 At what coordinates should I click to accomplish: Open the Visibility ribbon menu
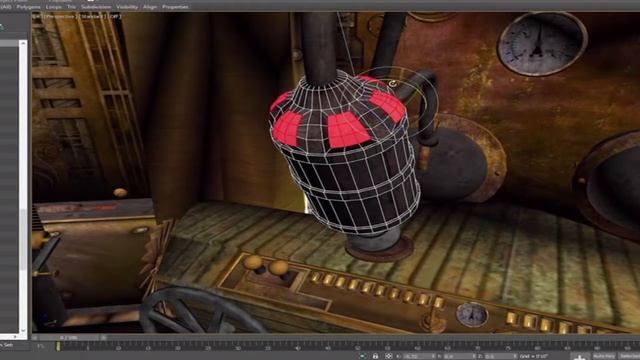[x=127, y=7]
